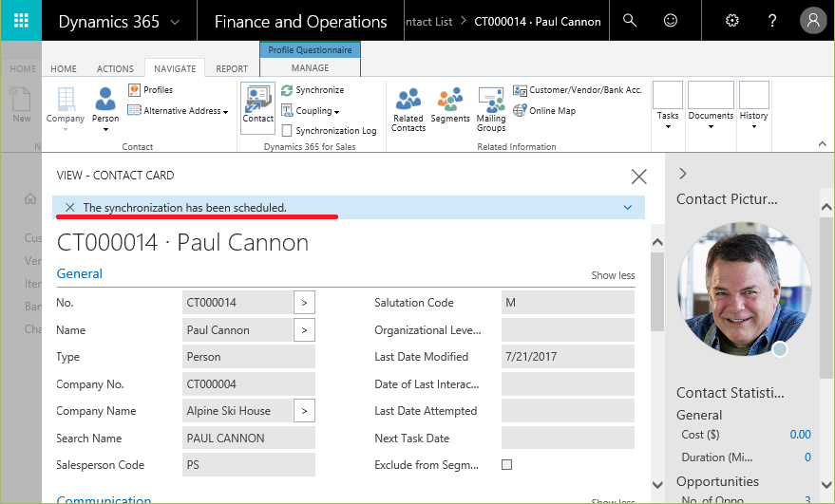Screen dimensions: 835x504
Task: Click the contact picture of Paul Cannon
Action: click(745, 289)
